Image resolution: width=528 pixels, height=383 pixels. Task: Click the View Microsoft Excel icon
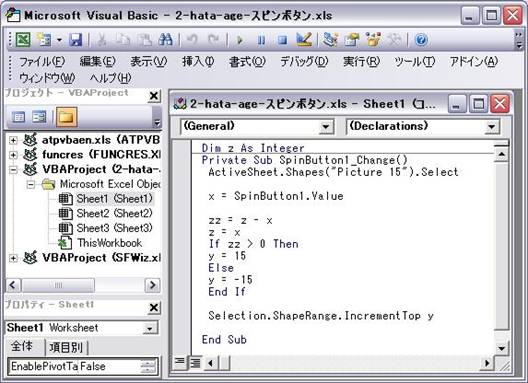click(23, 40)
